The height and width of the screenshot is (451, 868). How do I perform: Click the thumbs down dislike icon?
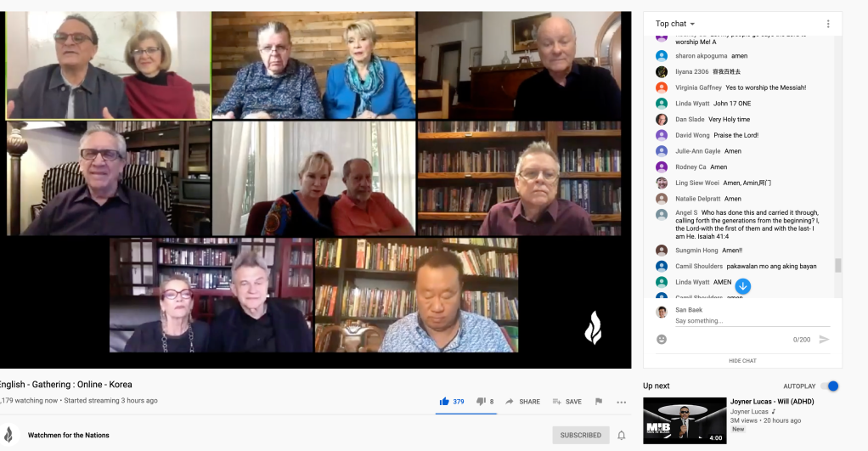(480, 401)
